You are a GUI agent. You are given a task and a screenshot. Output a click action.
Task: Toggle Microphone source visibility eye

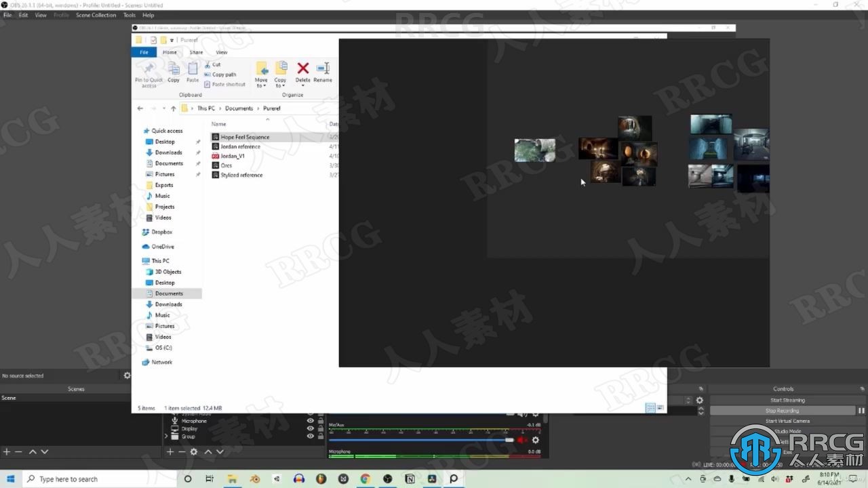click(x=311, y=421)
